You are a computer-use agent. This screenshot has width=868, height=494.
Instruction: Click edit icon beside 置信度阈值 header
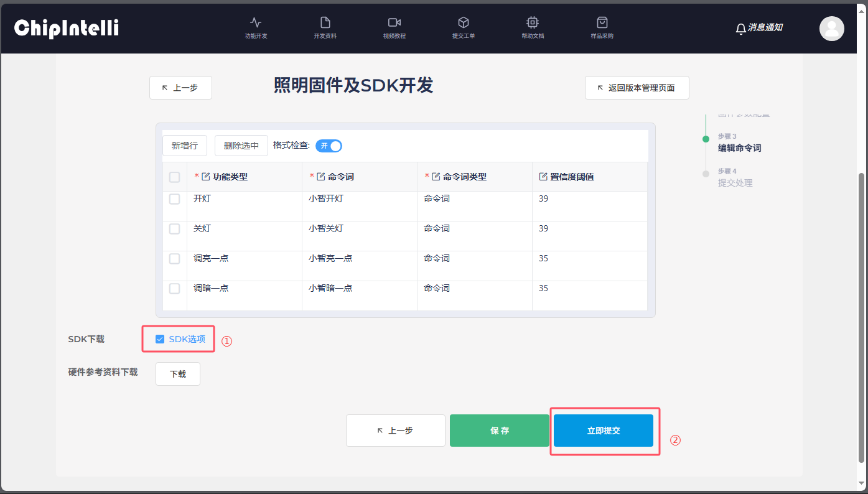pyautogui.click(x=543, y=177)
